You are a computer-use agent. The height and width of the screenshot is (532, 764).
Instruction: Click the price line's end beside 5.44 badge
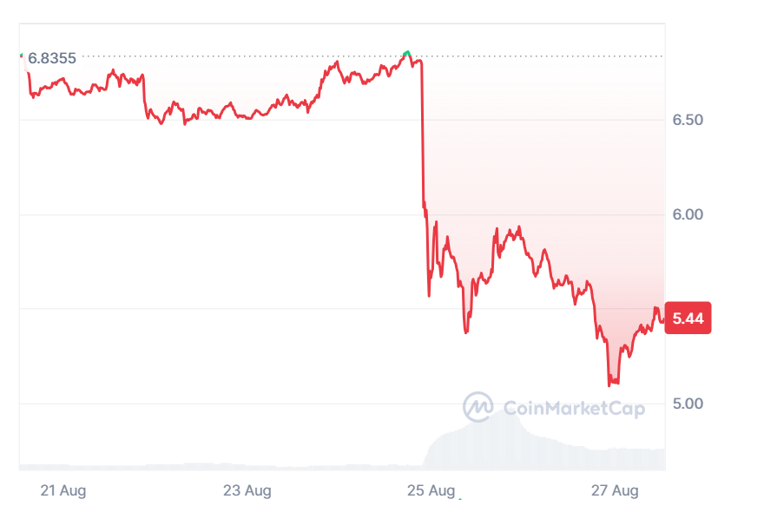(662, 319)
